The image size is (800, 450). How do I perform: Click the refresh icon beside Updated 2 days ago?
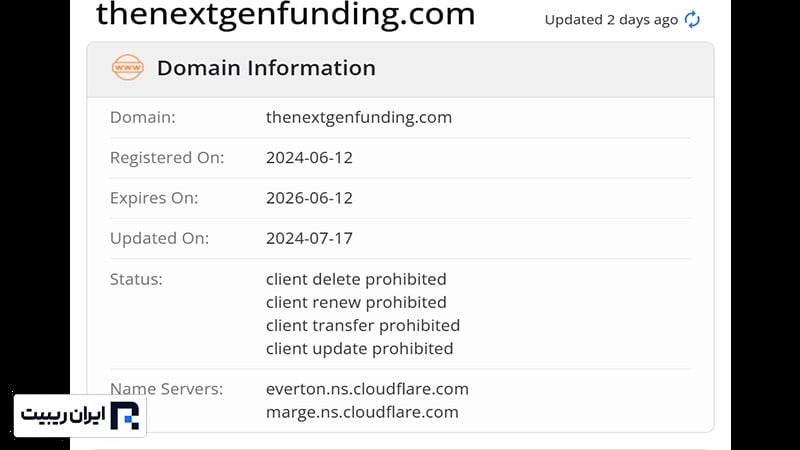[692, 20]
